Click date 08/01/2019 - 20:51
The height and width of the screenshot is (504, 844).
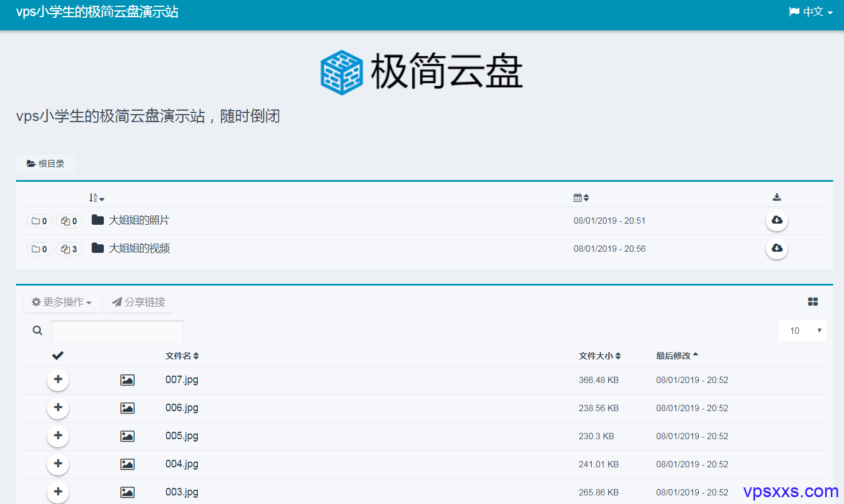[x=609, y=221]
